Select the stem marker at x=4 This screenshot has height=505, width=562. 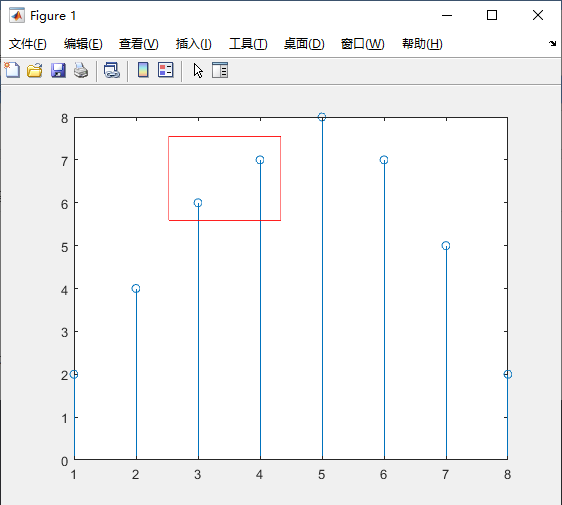[x=260, y=160]
